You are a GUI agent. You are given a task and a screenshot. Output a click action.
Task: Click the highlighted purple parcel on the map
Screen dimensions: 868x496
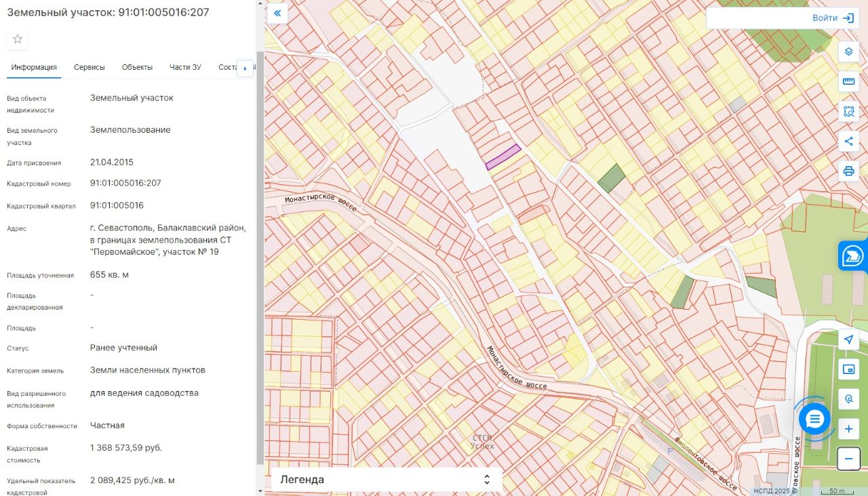click(503, 157)
